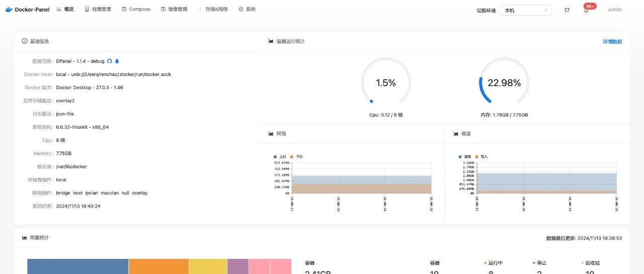Toggle the 读取 legend in disk chart
The height and width of the screenshot is (274, 644).
click(x=464, y=157)
